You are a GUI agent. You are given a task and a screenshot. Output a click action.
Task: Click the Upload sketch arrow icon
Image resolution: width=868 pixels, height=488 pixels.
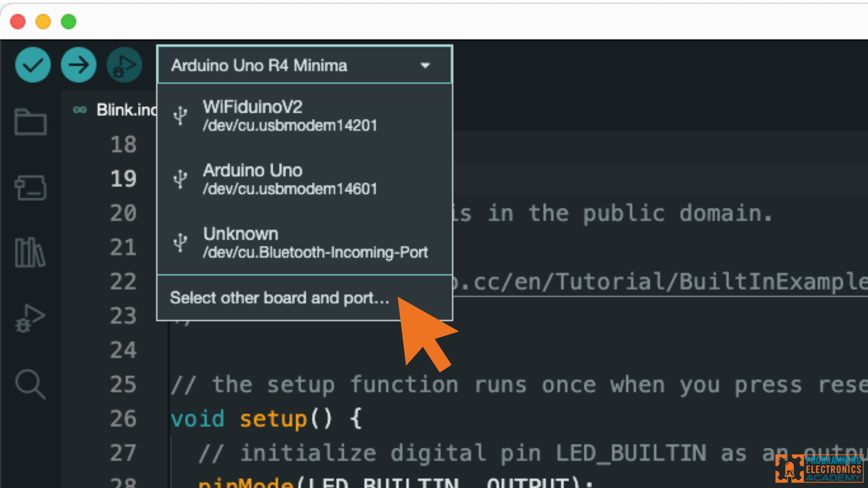tap(78, 65)
